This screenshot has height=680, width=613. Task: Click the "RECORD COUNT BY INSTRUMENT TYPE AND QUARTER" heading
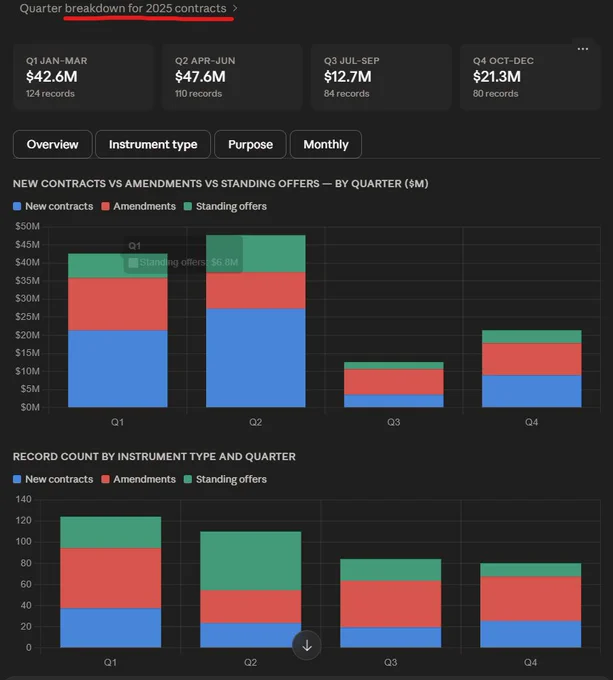[154, 457]
